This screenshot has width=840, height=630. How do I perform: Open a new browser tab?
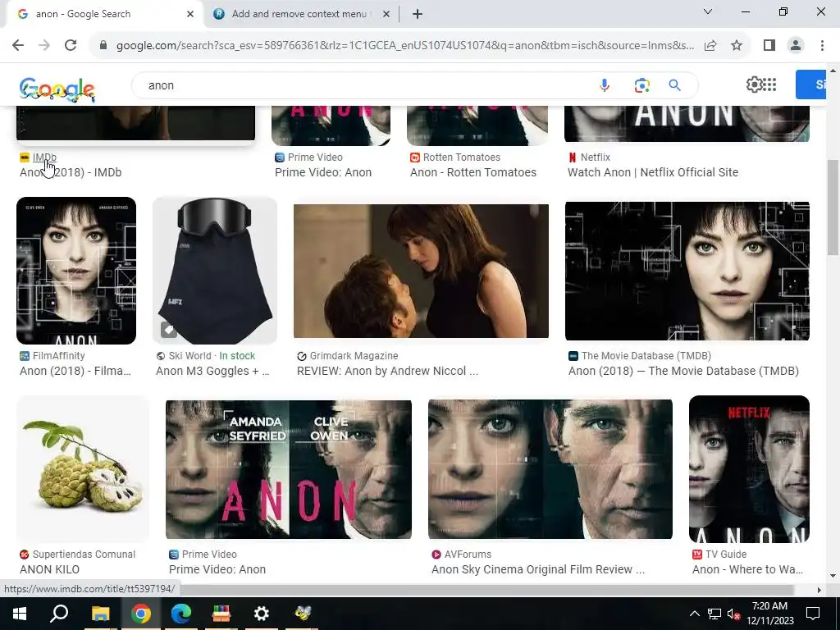click(418, 14)
